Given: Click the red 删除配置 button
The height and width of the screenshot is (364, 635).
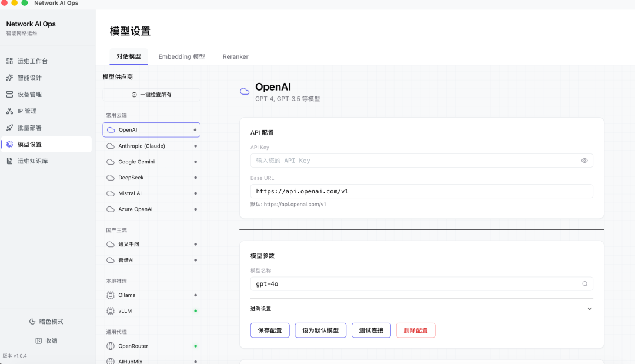Looking at the screenshot, I should [x=416, y=330].
